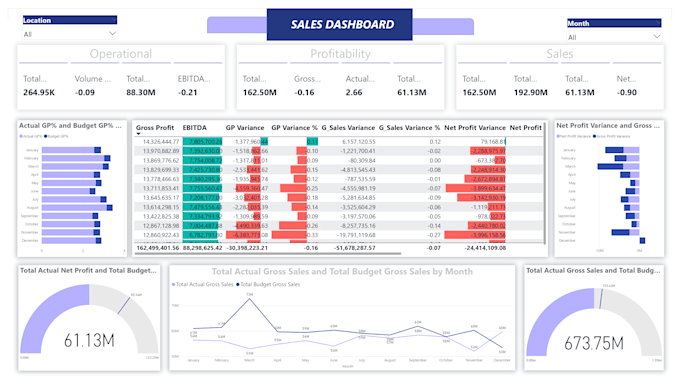Click the Gross card value -0.16
This screenshot has height=390, width=680.
coord(304,92)
